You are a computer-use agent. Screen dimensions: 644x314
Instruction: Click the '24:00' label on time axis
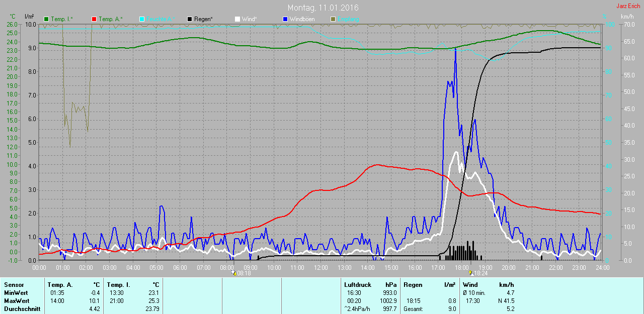pyautogui.click(x=602, y=267)
